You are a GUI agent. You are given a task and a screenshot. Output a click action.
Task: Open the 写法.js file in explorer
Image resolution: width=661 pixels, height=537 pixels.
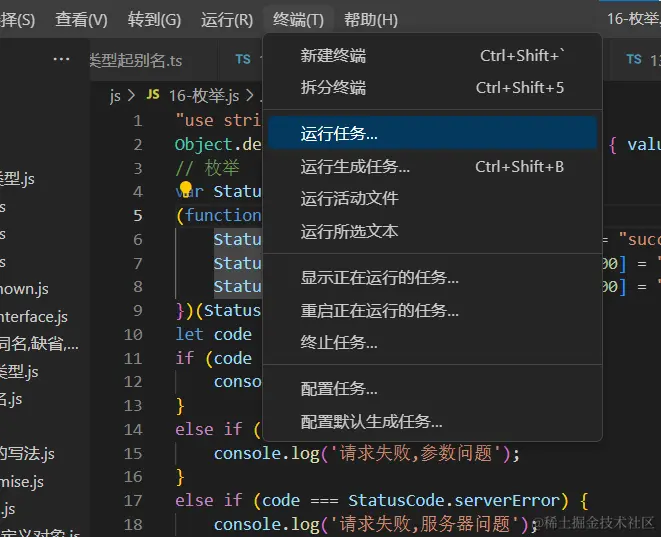pos(27,454)
